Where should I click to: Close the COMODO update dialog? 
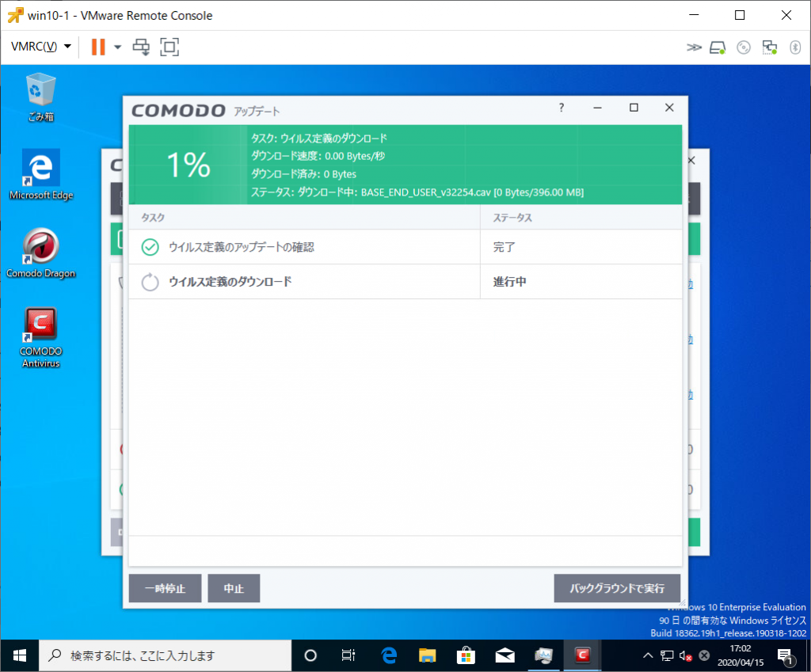click(669, 108)
